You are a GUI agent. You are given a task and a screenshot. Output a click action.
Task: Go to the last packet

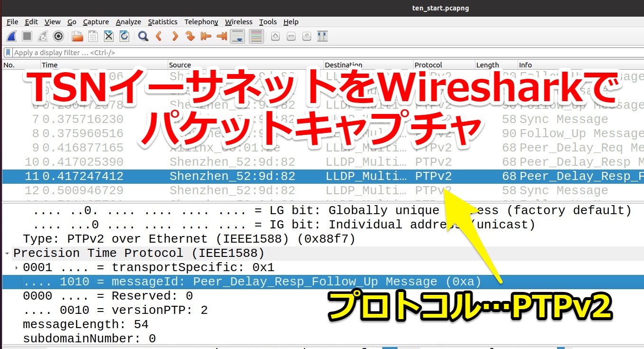[x=221, y=36]
